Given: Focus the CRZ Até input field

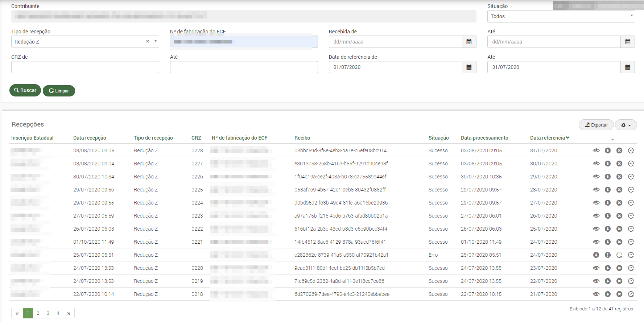Looking at the screenshot, I should click(x=244, y=67).
